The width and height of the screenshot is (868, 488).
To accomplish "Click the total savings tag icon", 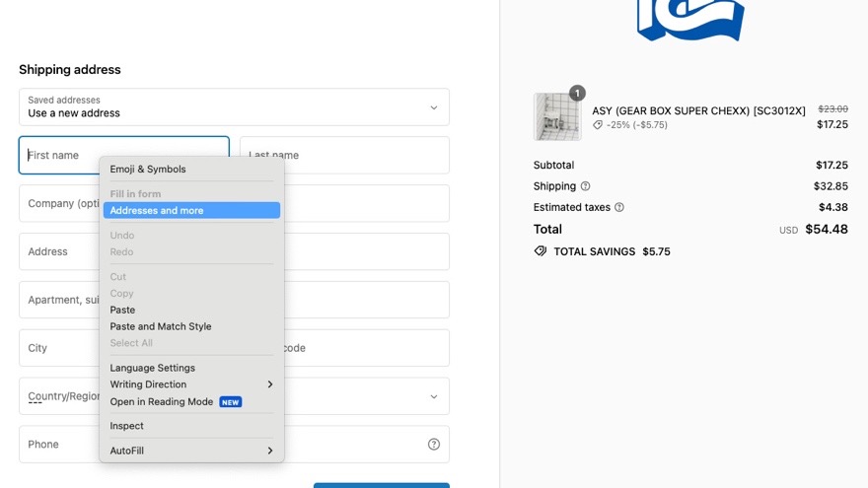I will tap(541, 251).
